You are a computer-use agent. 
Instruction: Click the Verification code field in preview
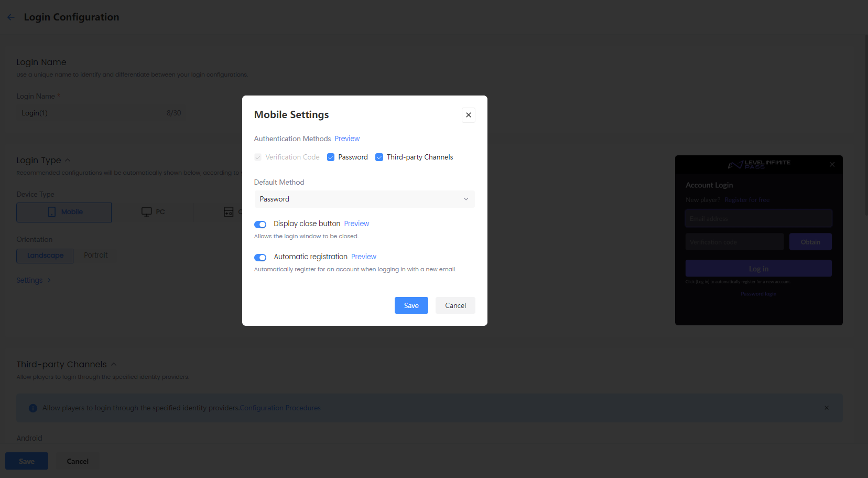coord(734,242)
